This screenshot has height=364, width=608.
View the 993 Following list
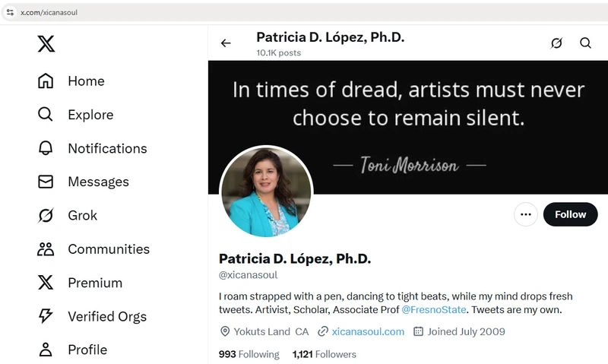(249, 354)
